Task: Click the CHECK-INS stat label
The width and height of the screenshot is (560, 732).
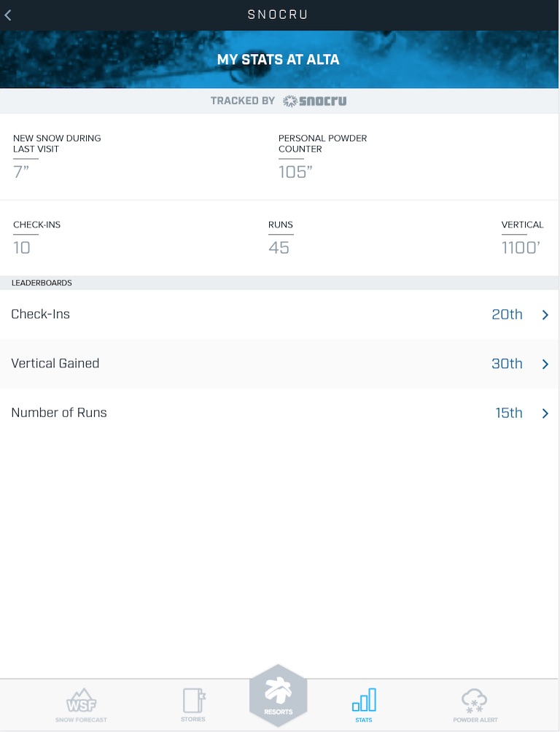Action: click(x=37, y=225)
